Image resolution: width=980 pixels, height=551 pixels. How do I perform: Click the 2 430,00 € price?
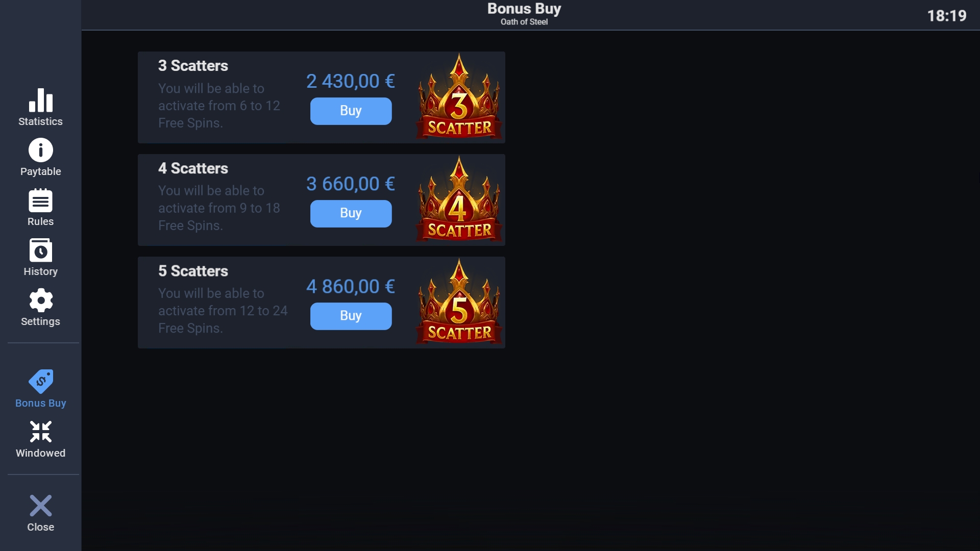(x=351, y=81)
